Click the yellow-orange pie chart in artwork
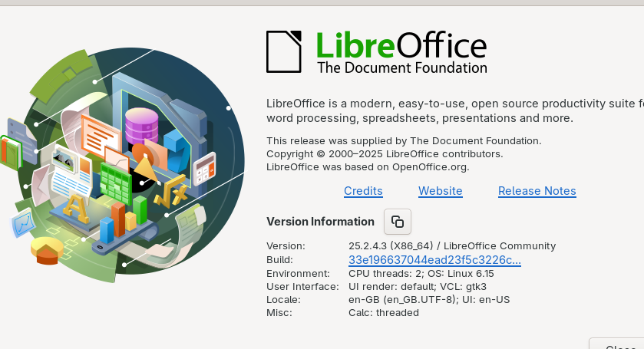The width and height of the screenshot is (644, 349). 48,249
